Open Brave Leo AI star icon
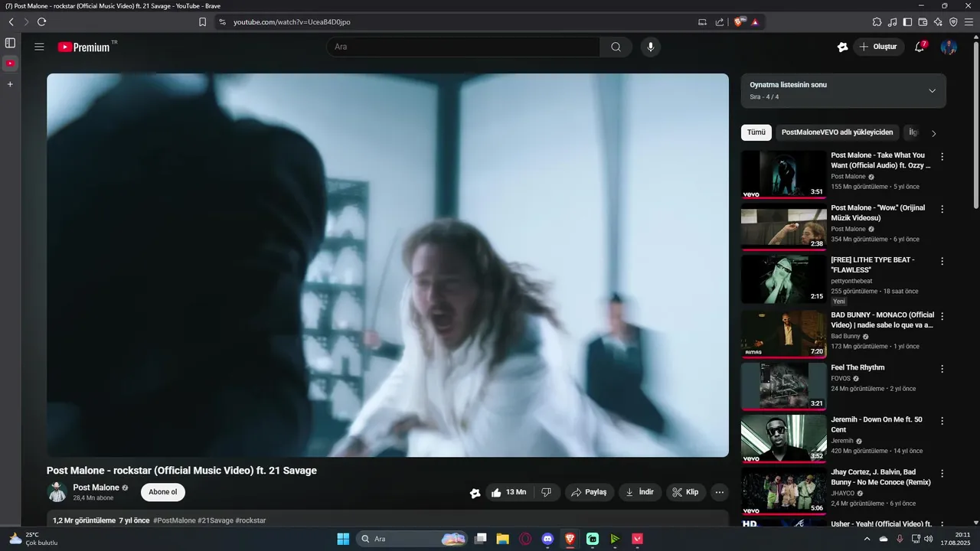 (938, 22)
